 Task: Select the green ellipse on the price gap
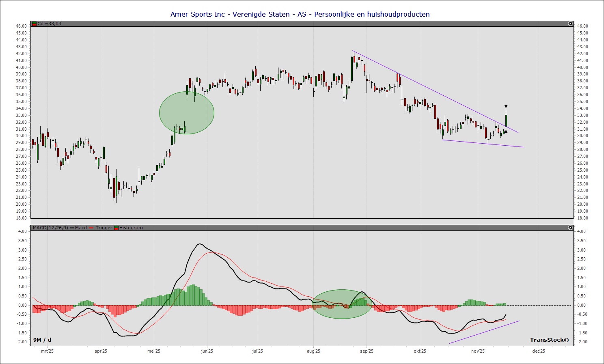pos(187,113)
